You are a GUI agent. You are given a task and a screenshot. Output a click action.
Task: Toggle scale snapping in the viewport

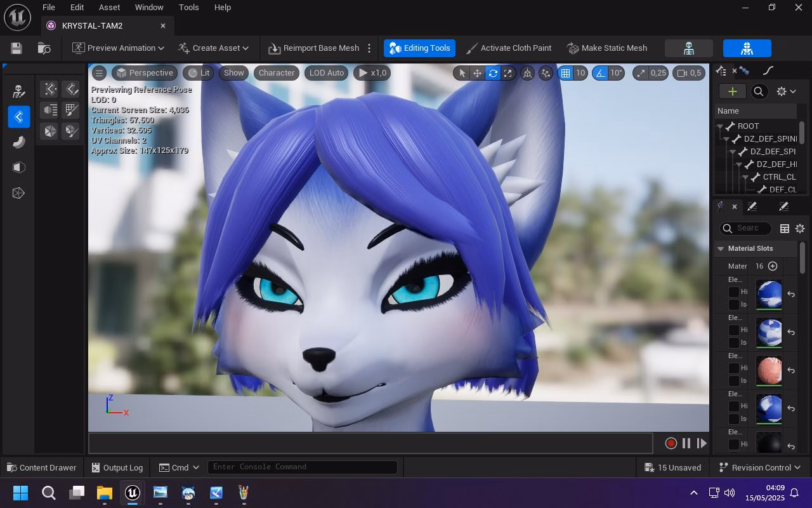coord(641,73)
